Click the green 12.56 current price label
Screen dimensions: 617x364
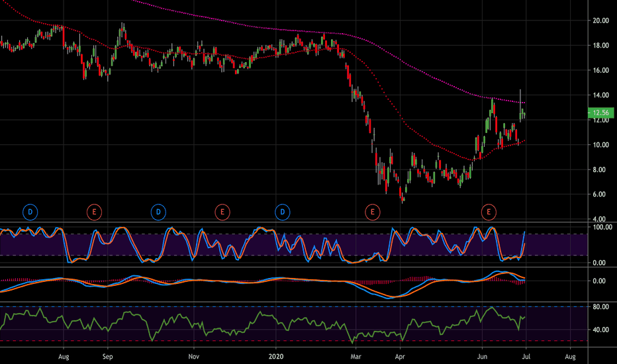[601, 113]
